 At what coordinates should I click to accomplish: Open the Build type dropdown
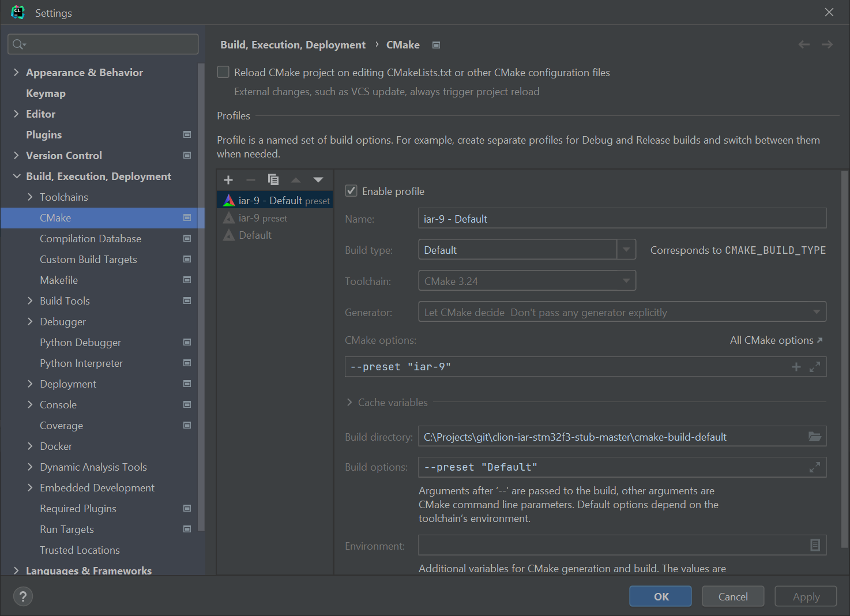point(626,250)
